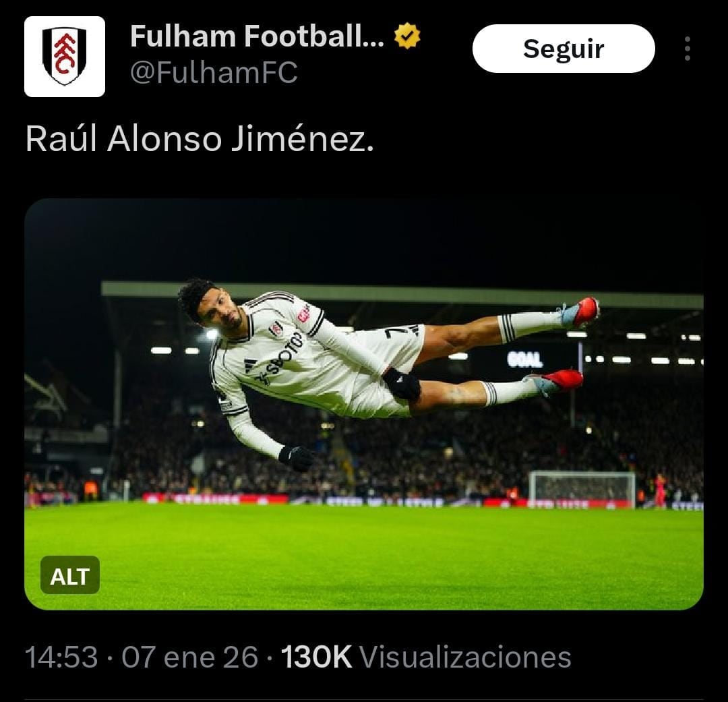Open the Fulham Football account name

pyautogui.click(x=257, y=36)
